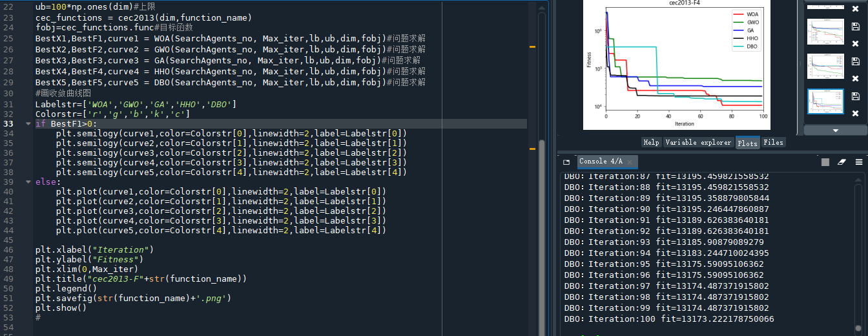This screenshot has height=336, width=868.
Task: Delete the selected bottom plot thumbnail
Action: point(855,114)
